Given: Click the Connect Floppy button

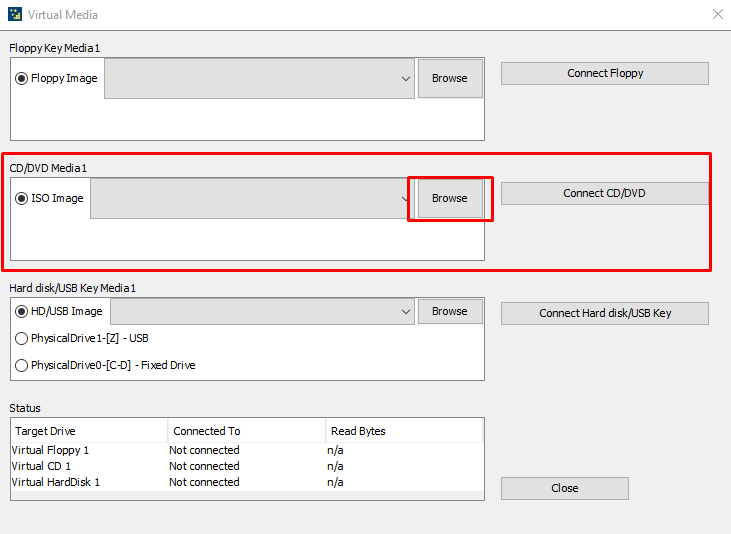Looking at the screenshot, I should [604, 73].
